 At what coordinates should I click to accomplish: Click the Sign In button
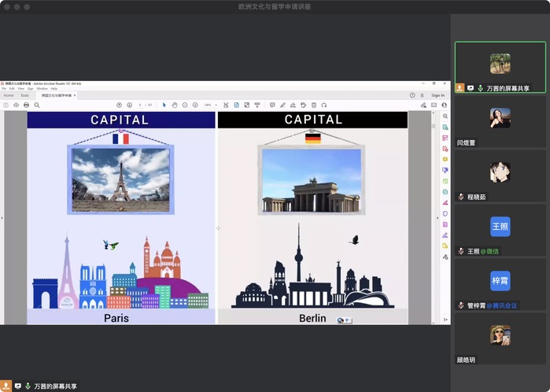point(437,95)
